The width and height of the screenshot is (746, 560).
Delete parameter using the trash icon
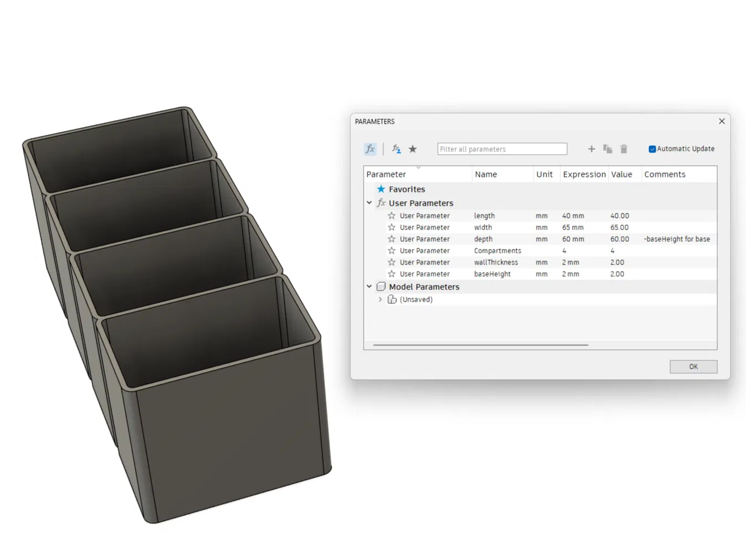624,149
